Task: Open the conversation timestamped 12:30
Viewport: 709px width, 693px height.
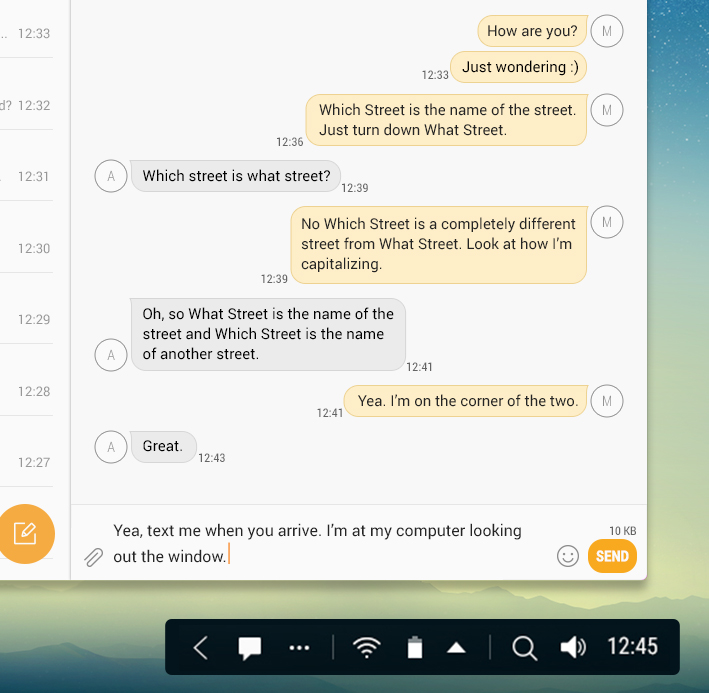Action: pyautogui.click(x=26, y=249)
